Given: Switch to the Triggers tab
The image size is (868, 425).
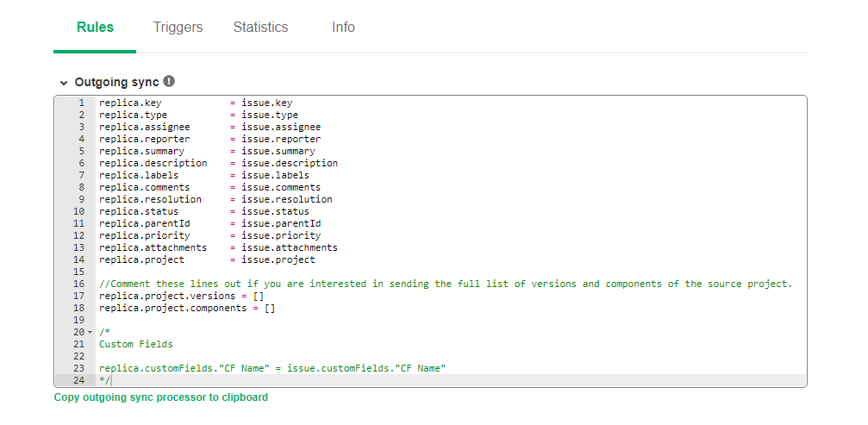Looking at the screenshot, I should tap(178, 27).
